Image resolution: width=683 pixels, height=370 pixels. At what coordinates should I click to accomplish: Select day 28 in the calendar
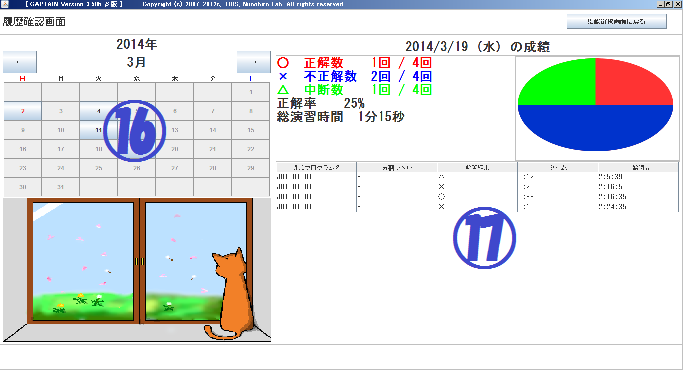click(x=213, y=168)
